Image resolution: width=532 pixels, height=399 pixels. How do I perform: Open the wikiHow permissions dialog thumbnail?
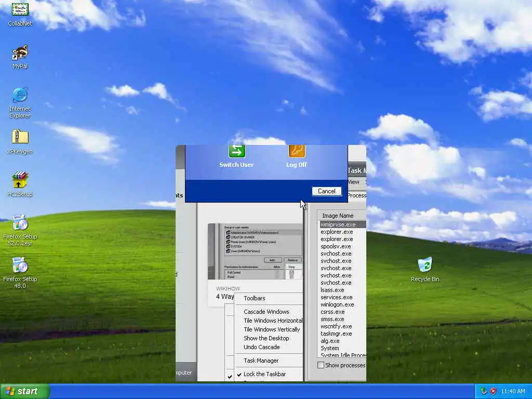point(255,251)
